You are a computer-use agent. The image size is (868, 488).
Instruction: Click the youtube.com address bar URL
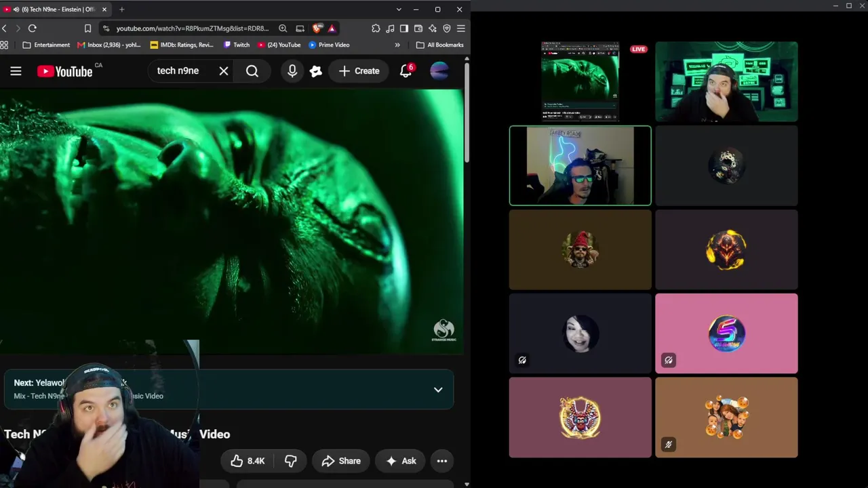click(193, 28)
